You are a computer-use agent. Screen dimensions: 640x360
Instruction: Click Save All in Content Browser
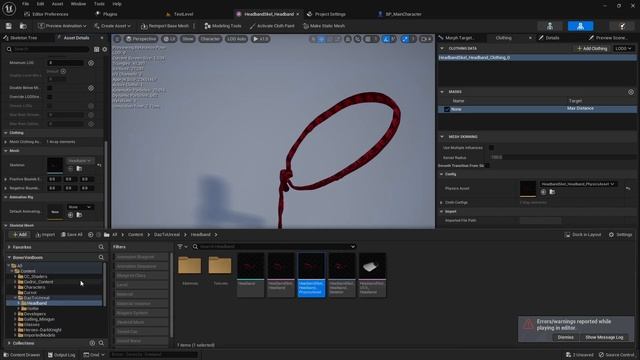point(71,235)
